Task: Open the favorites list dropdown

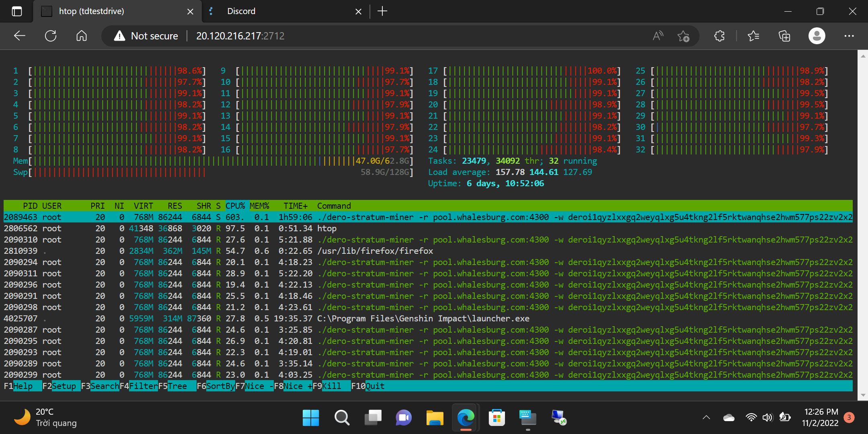Action: [x=753, y=36]
